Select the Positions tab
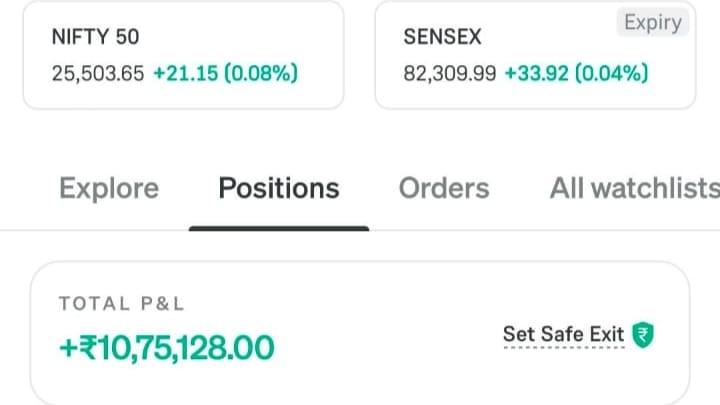The height and width of the screenshot is (405, 720). pyautogui.click(x=279, y=188)
